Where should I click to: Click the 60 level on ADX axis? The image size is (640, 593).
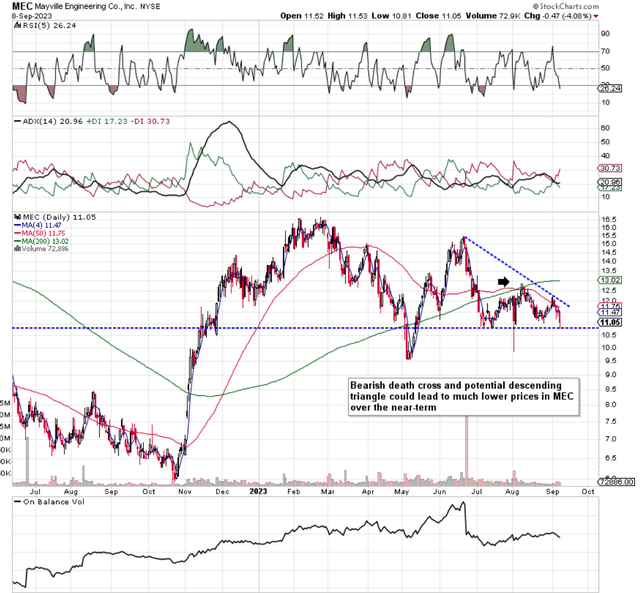click(x=605, y=128)
